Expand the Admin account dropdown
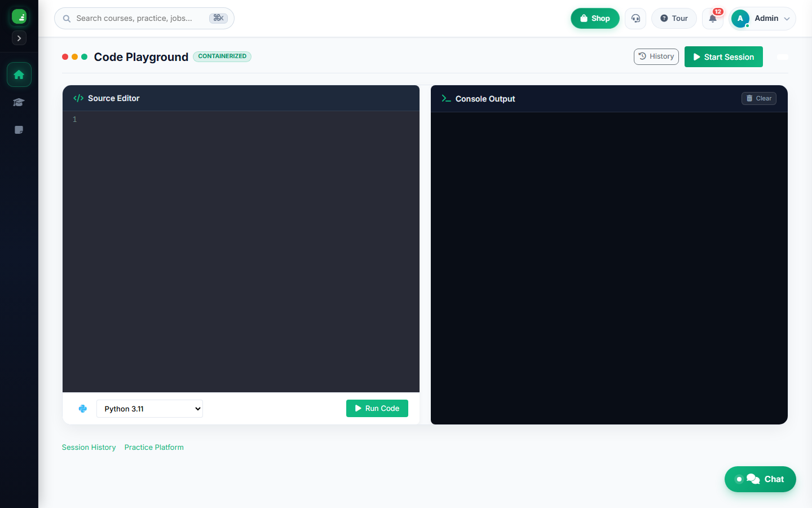Image resolution: width=812 pixels, height=508 pixels. (762, 18)
